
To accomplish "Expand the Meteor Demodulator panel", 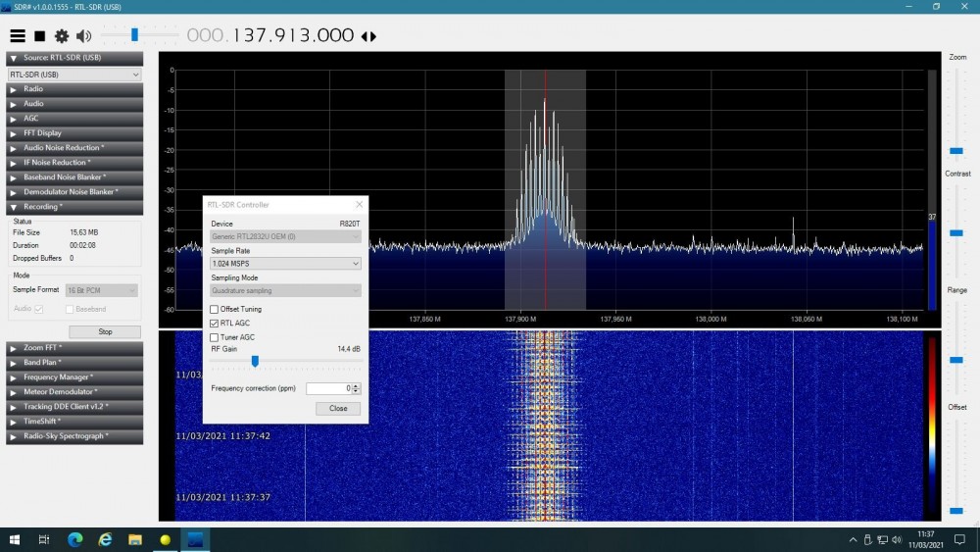I will (x=74, y=392).
